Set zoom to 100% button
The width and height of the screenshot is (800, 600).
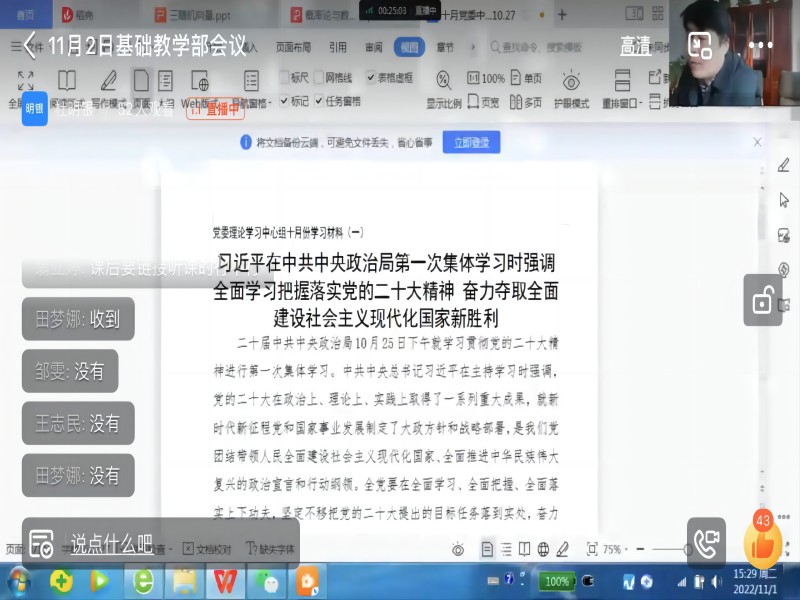(x=486, y=78)
